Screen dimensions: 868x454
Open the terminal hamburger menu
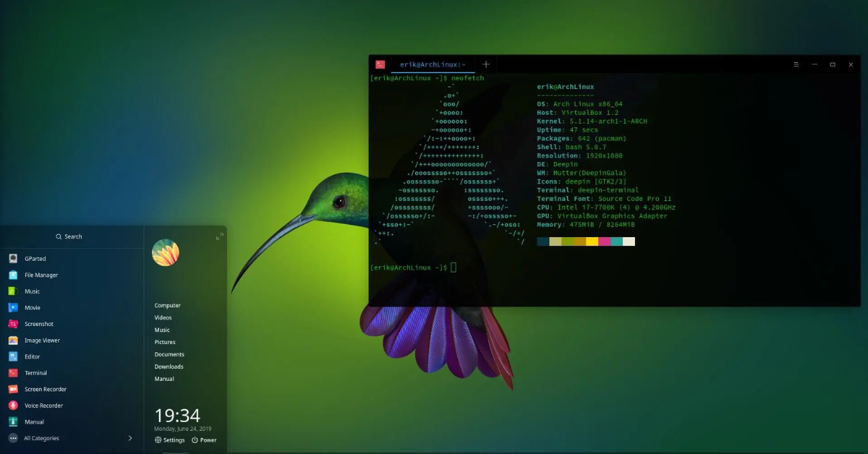click(x=796, y=64)
